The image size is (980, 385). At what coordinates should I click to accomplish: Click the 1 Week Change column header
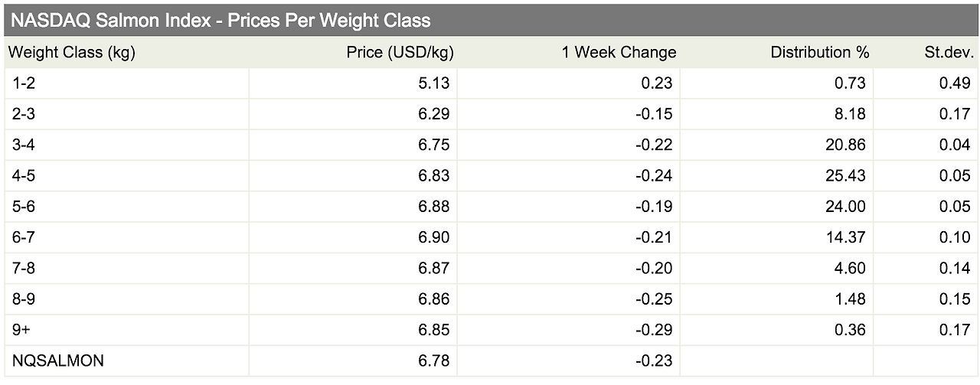point(619,53)
